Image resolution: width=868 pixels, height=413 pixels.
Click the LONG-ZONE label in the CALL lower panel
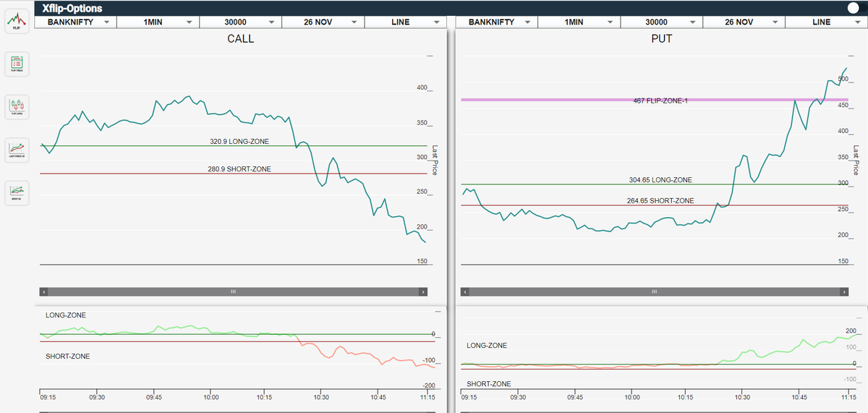tap(65, 315)
